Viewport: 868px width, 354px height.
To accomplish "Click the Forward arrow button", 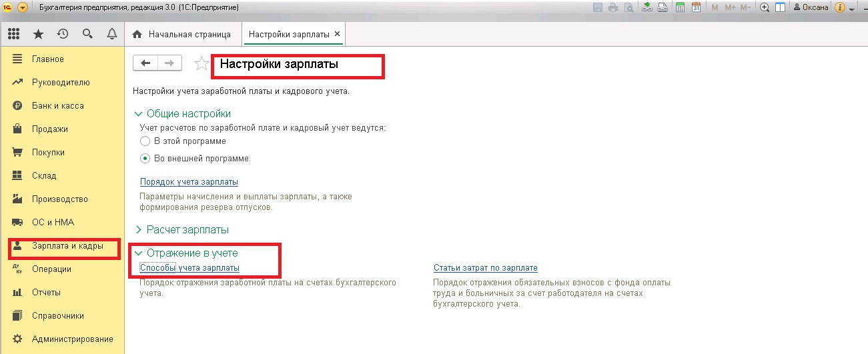I will click(x=169, y=63).
